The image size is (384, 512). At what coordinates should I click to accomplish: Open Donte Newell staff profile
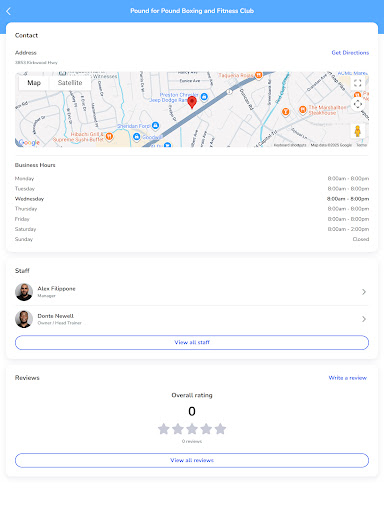click(x=192, y=319)
